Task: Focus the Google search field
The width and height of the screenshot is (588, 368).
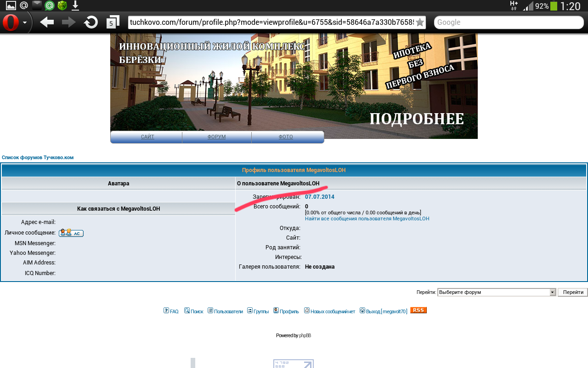Action: coord(509,22)
